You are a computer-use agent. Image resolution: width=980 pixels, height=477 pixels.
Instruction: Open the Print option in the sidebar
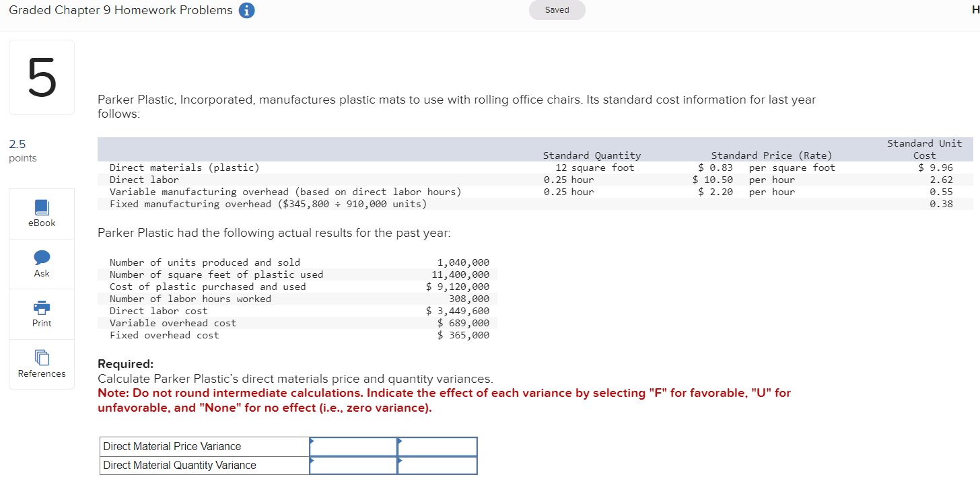pos(41,314)
